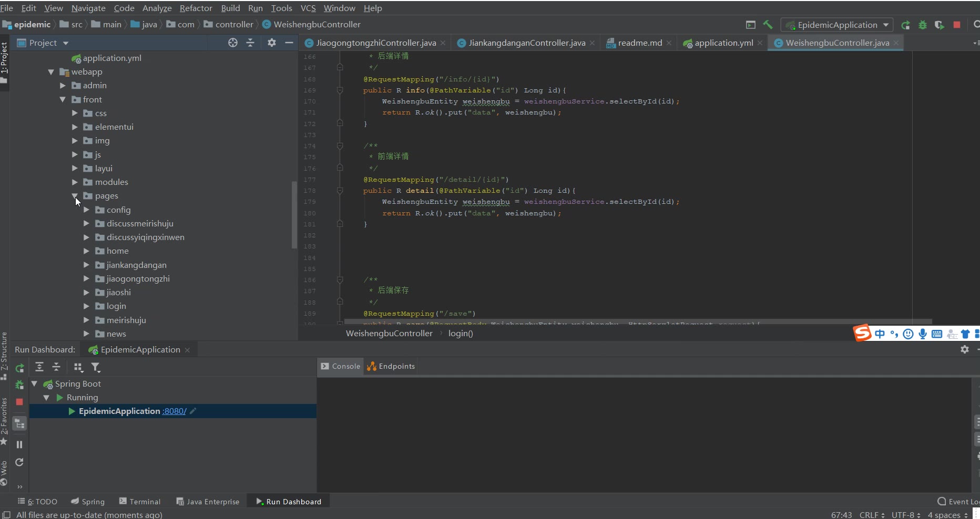The width and height of the screenshot is (980, 519).
Task: Collapse the pages folder
Action: 75,196
